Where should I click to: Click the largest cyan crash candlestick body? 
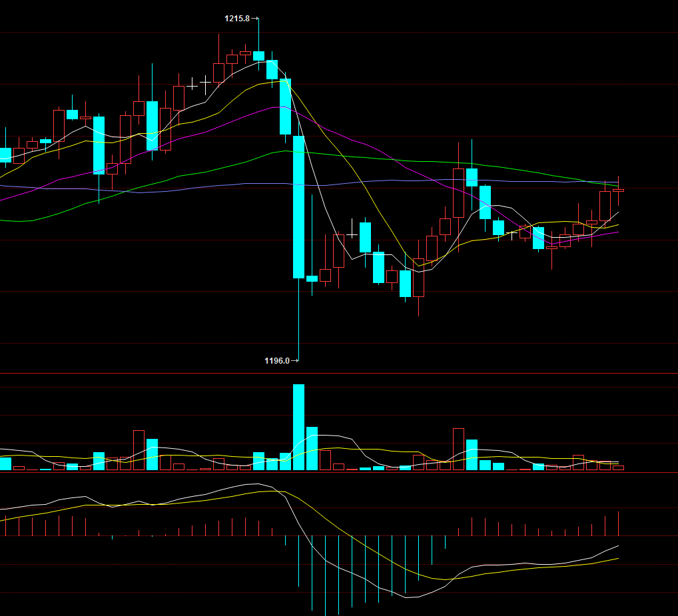[x=298, y=206]
